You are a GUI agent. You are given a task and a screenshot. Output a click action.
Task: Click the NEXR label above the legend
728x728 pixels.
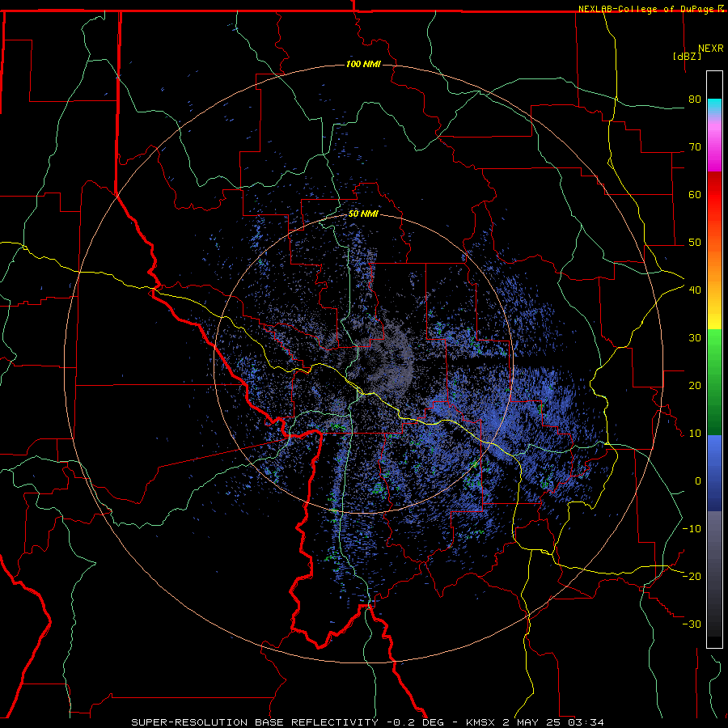pos(710,49)
